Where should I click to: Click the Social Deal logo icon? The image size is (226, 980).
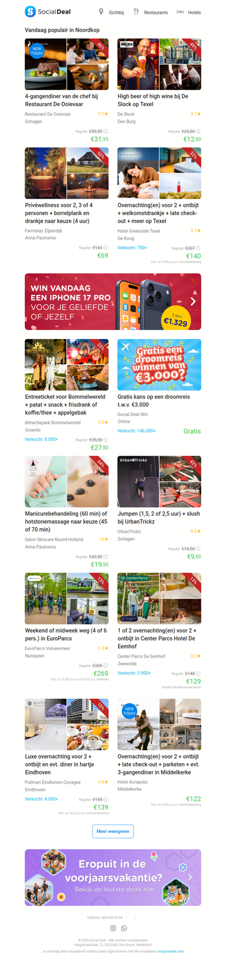pyautogui.click(x=31, y=11)
